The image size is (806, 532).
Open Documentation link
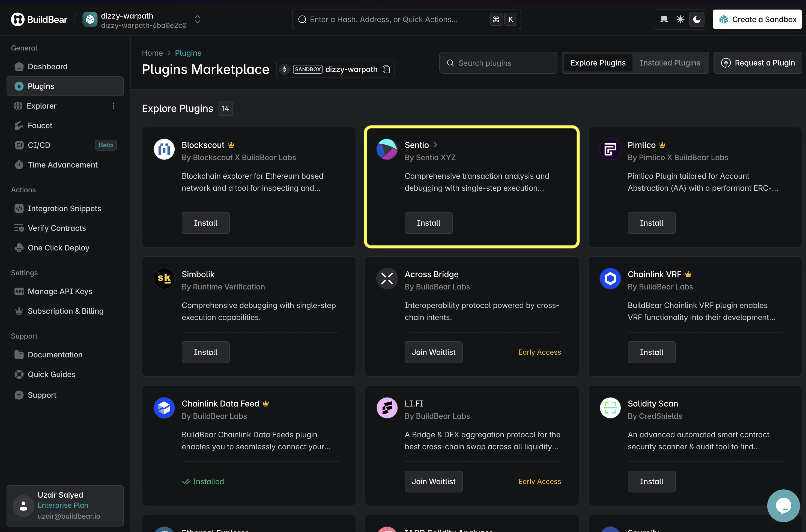click(x=65, y=355)
